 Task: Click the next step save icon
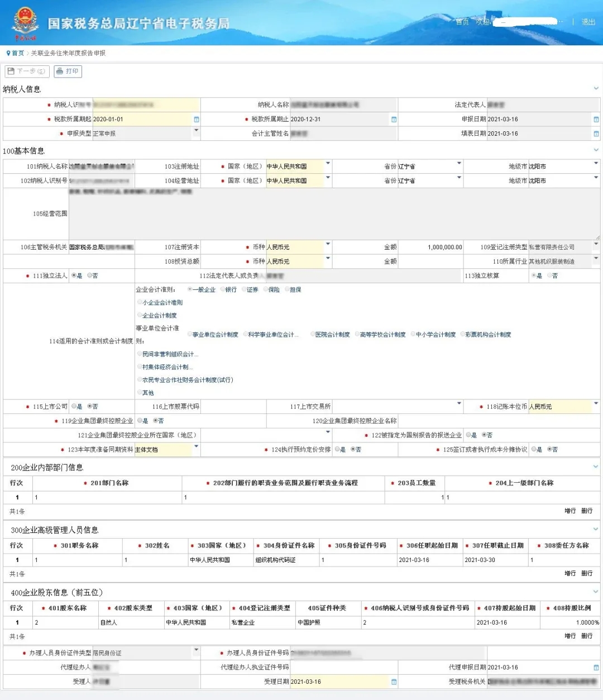[11, 72]
